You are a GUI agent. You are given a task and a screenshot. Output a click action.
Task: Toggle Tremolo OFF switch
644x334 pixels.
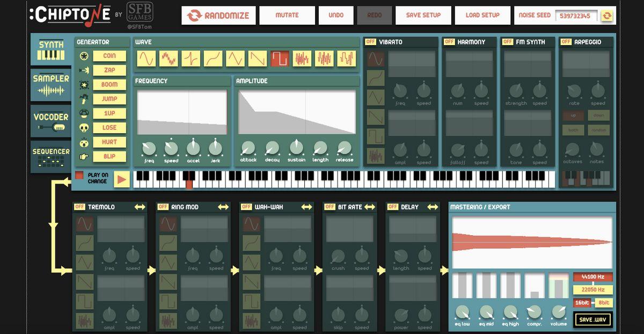pyautogui.click(x=79, y=207)
